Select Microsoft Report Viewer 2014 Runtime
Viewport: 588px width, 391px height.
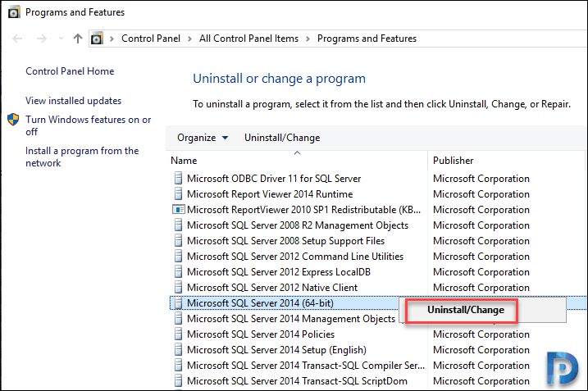[x=270, y=194]
